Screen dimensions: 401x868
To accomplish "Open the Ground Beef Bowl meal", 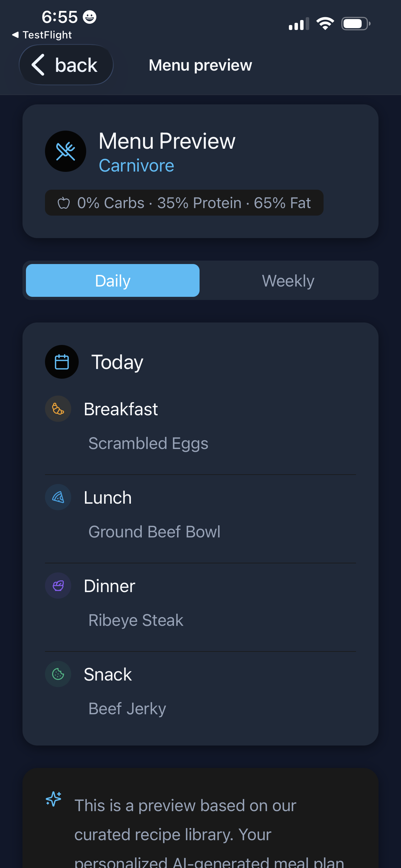I will [154, 532].
